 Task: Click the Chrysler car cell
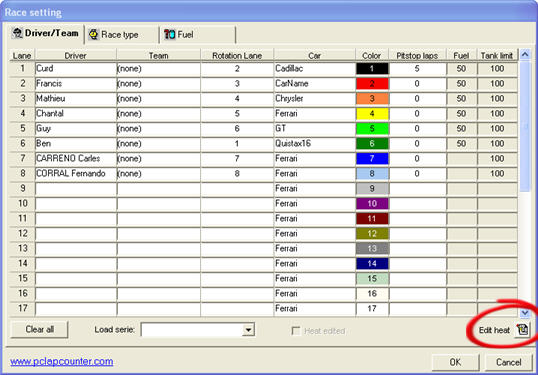click(315, 98)
